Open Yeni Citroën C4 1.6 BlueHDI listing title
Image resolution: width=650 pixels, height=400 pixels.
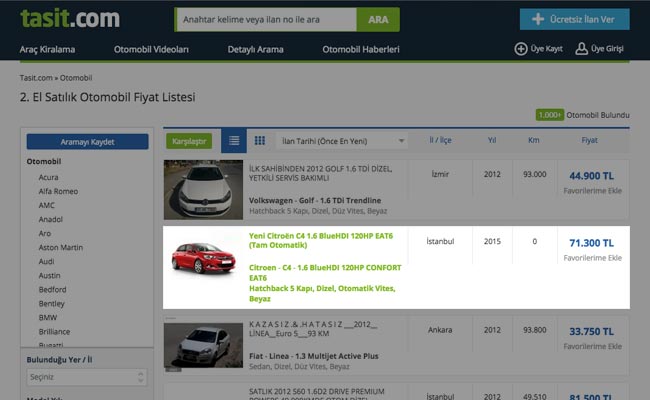click(321, 240)
